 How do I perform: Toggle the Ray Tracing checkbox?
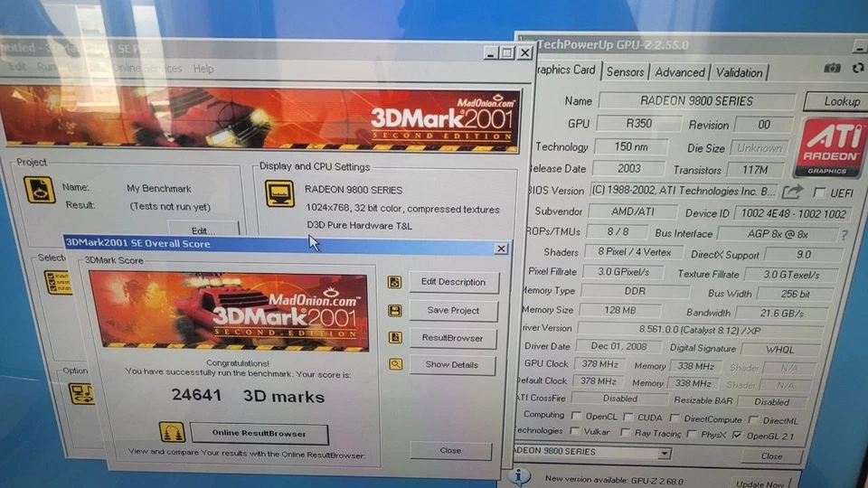point(625,432)
